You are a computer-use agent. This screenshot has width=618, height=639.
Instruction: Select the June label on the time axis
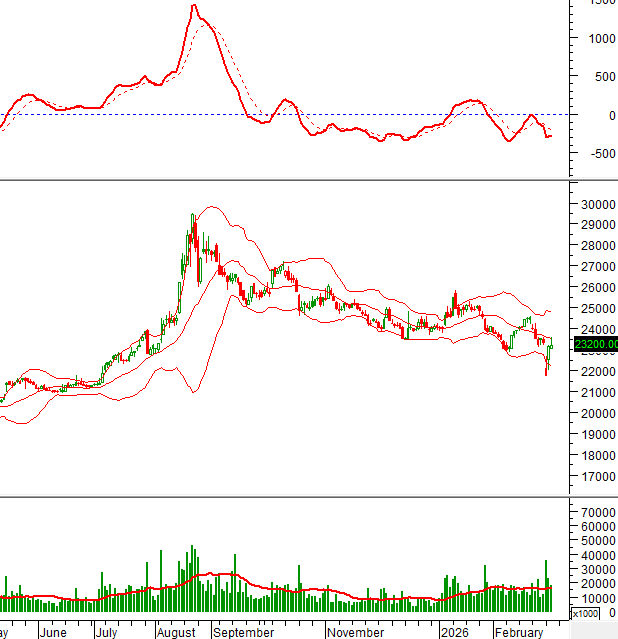(x=52, y=632)
